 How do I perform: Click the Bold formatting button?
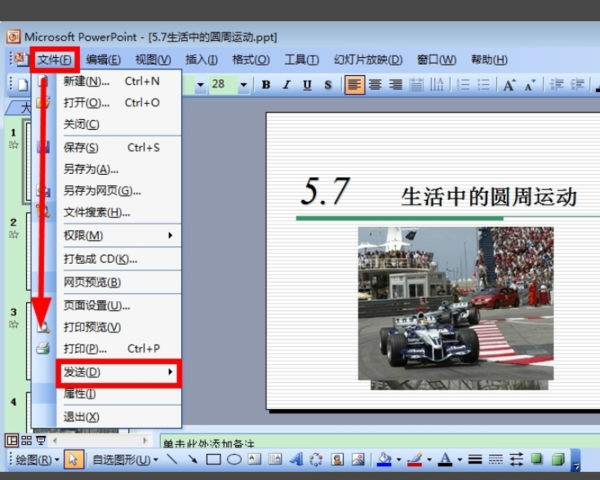tap(266, 85)
